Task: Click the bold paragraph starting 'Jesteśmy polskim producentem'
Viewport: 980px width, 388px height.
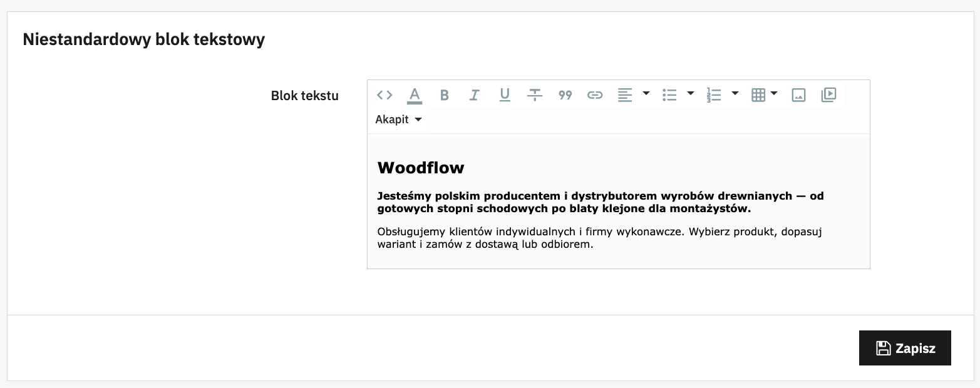Action: [601, 202]
